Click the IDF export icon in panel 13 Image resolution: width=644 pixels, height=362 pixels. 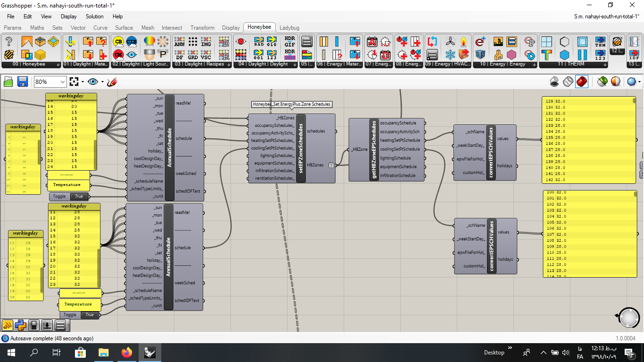(634, 54)
